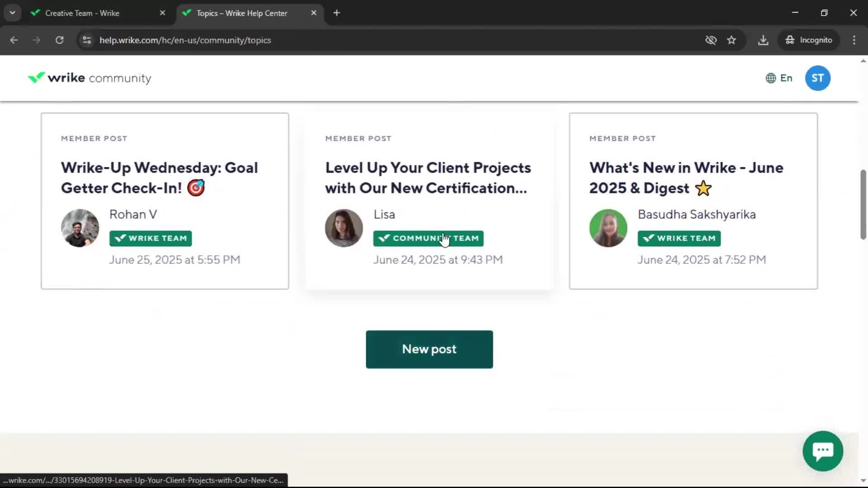Click the author name Basudha Sakshyarika
The height and width of the screenshot is (488, 868).
click(x=697, y=214)
